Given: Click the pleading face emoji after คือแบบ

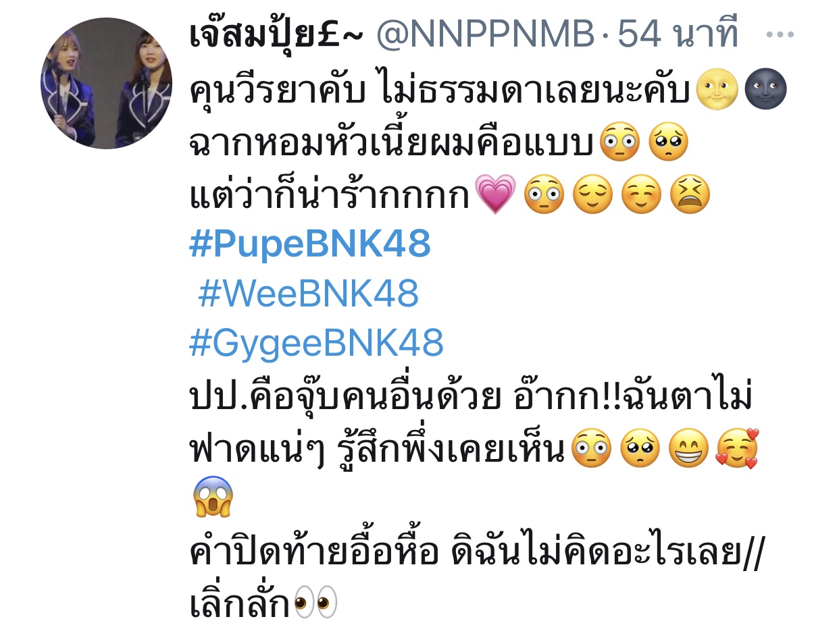Looking at the screenshot, I should [668, 142].
